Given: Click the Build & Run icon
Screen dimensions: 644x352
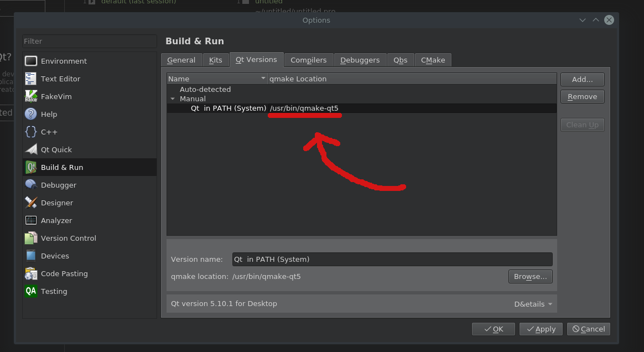Looking at the screenshot, I should 31,167.
